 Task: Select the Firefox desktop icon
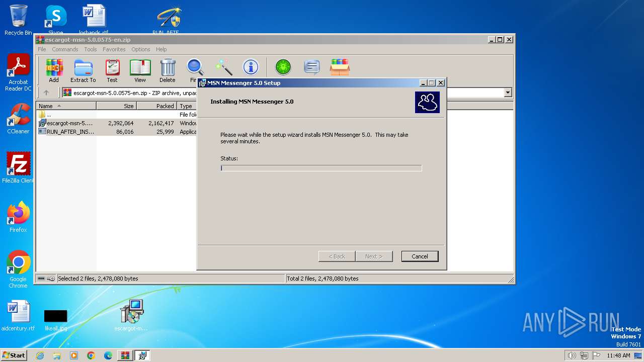click(x=18, y=217)
